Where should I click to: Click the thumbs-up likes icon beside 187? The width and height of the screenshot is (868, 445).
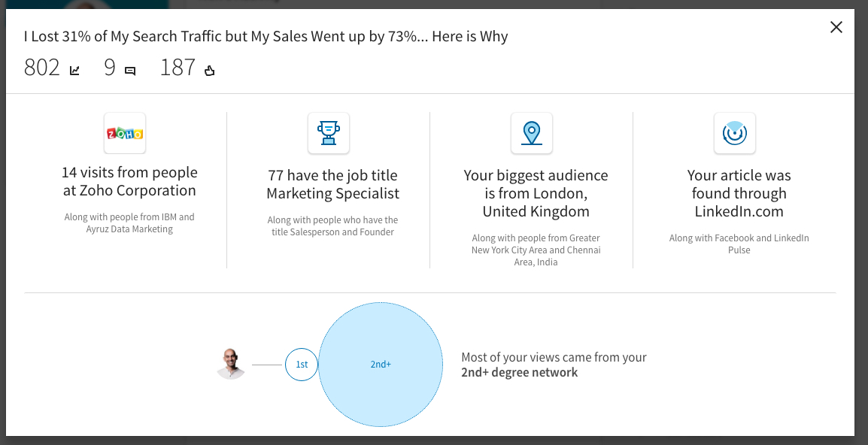pos(209,71)
